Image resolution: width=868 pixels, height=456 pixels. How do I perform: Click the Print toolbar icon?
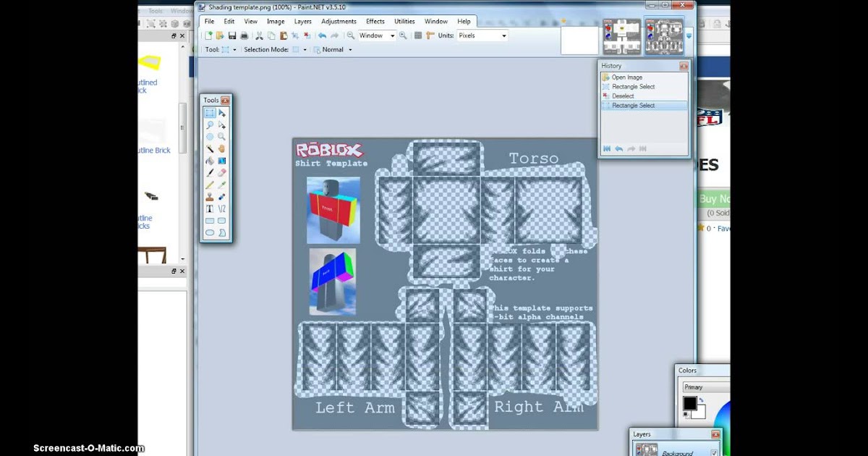coord(244,35)
